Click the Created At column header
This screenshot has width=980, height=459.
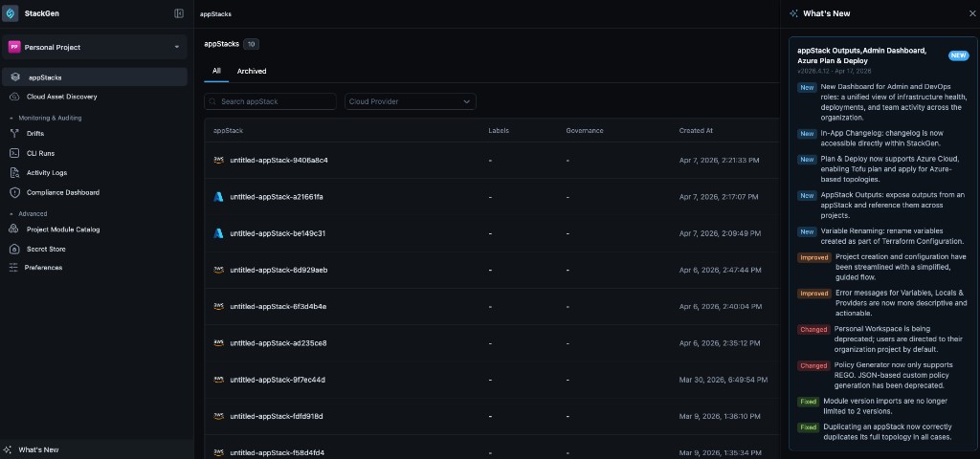coord(696,130)
